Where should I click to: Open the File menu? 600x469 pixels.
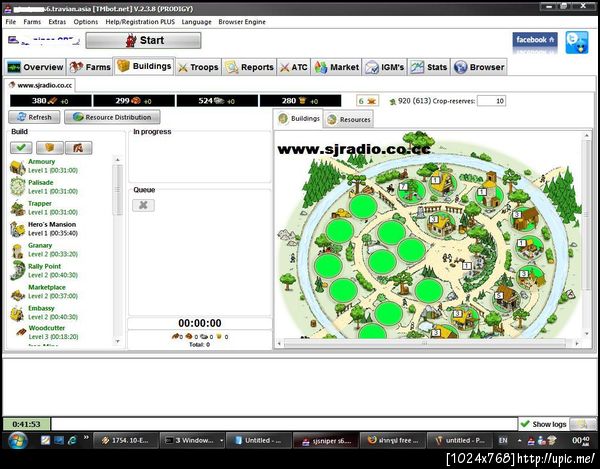coord(11,22)
